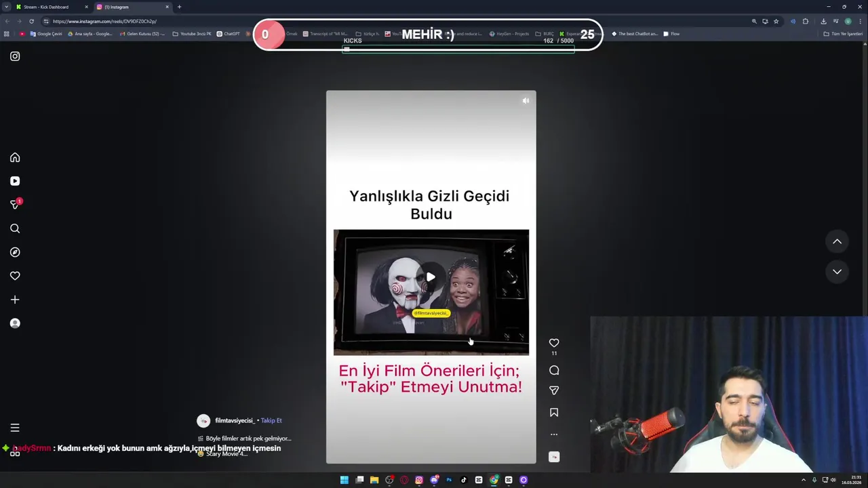
Task: Open the hamburger More menu
Action: 15,428
